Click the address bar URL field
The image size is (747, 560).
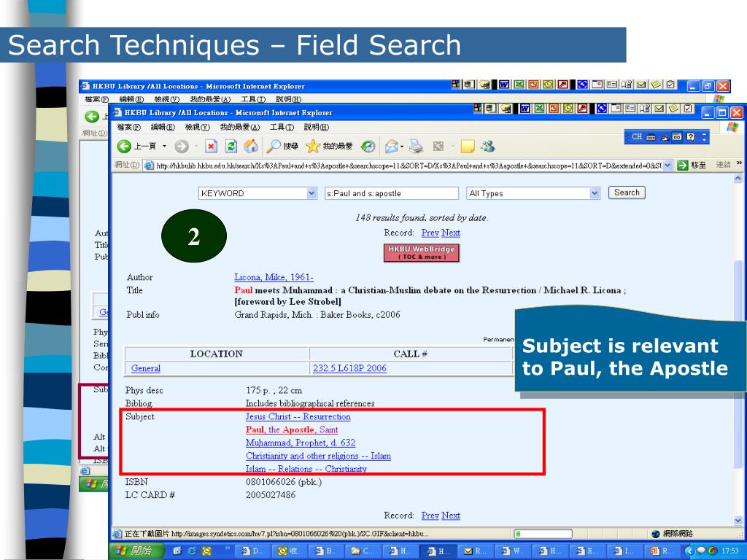(408, 166)
